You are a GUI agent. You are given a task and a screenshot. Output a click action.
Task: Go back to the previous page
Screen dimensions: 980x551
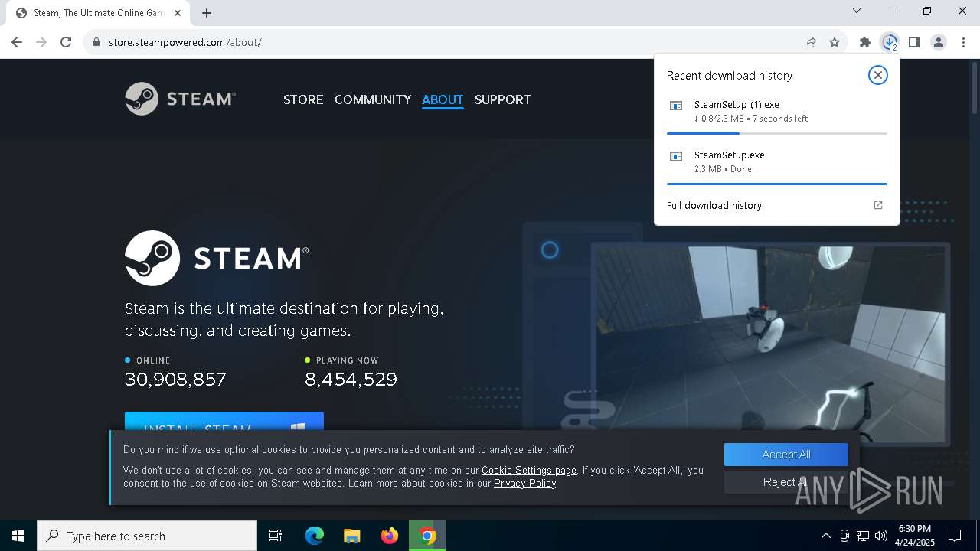[x=17, y=42]
